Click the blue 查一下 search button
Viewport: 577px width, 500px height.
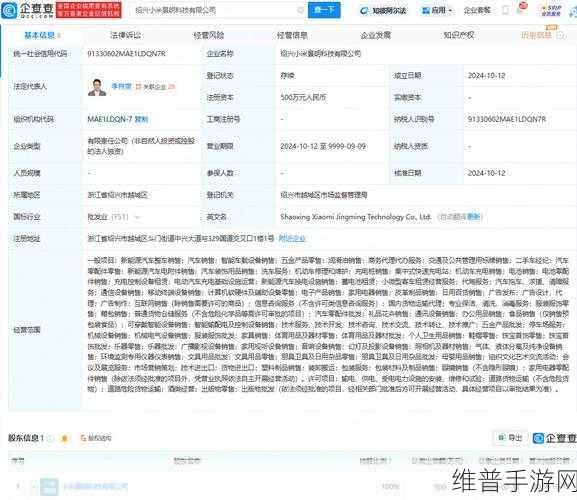click(324, 10)
